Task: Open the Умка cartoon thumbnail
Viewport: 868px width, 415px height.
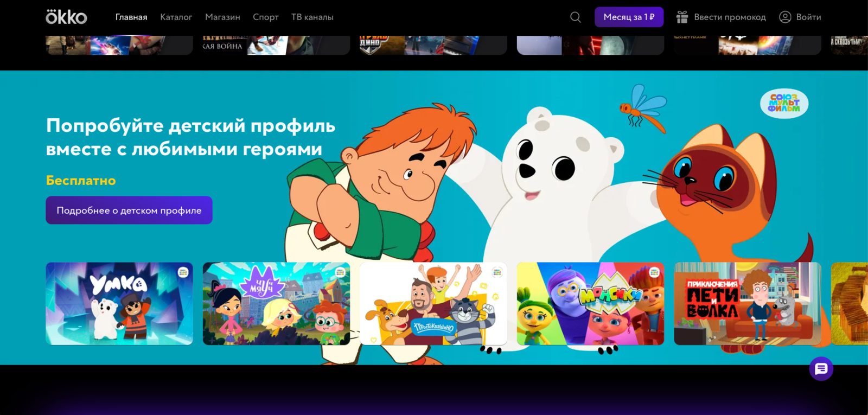Action: pos(119,304)
